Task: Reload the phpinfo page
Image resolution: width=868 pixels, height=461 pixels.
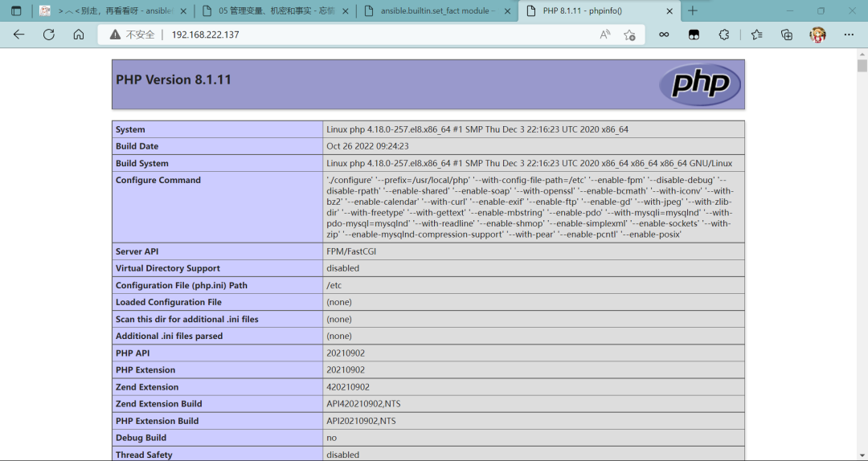Action: click(x=48, y=35)
